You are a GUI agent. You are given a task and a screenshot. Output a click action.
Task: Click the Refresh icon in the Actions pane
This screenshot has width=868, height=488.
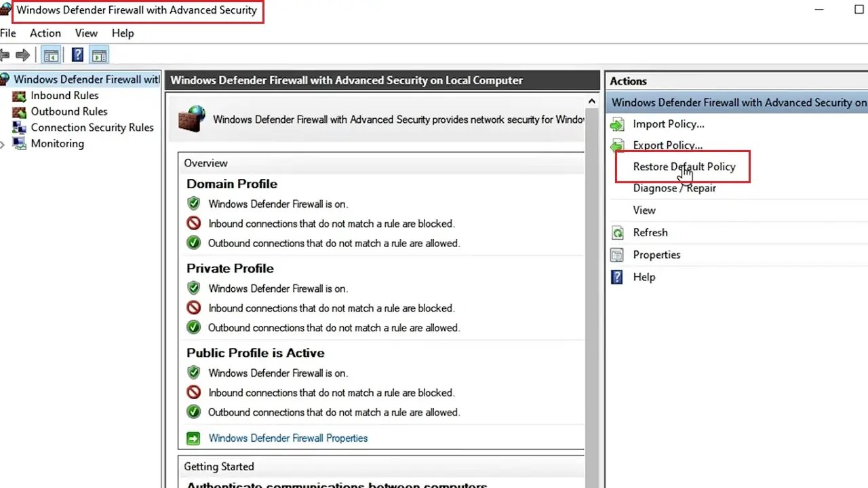[x=617, y=232]
